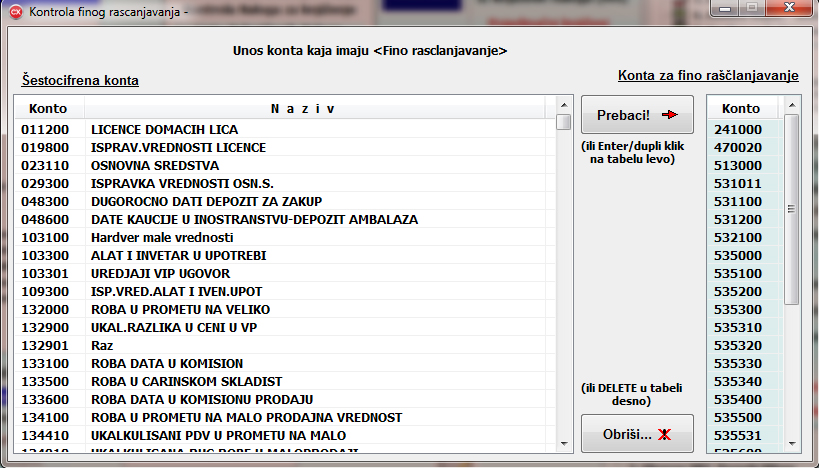The image size is (819, 468).
Task: Select row ROBA U CARINSKOM SKLADIST
Action: pos(285,382)
